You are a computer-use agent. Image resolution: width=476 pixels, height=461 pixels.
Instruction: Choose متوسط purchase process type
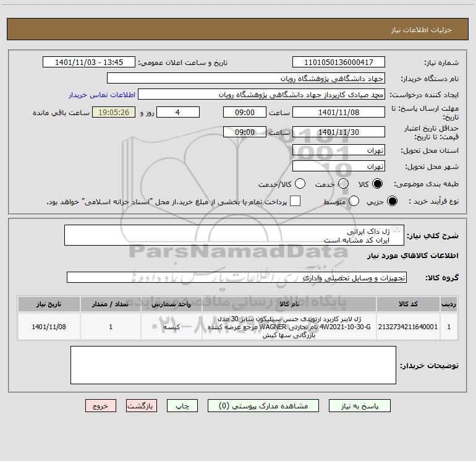pyautogui.click(x=354, y=201)
